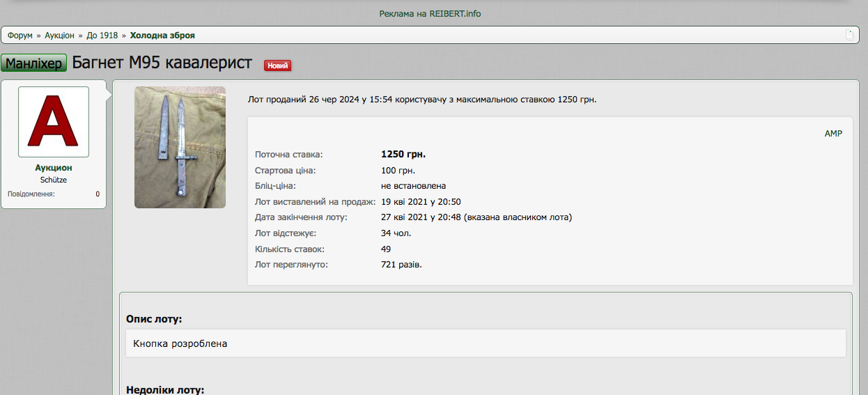Open the До 1918 breadcrumb section

click(102, 35)
